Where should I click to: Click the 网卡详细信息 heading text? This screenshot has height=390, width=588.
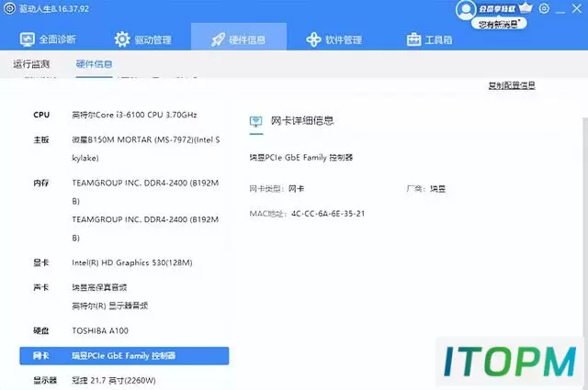[302, 120]
